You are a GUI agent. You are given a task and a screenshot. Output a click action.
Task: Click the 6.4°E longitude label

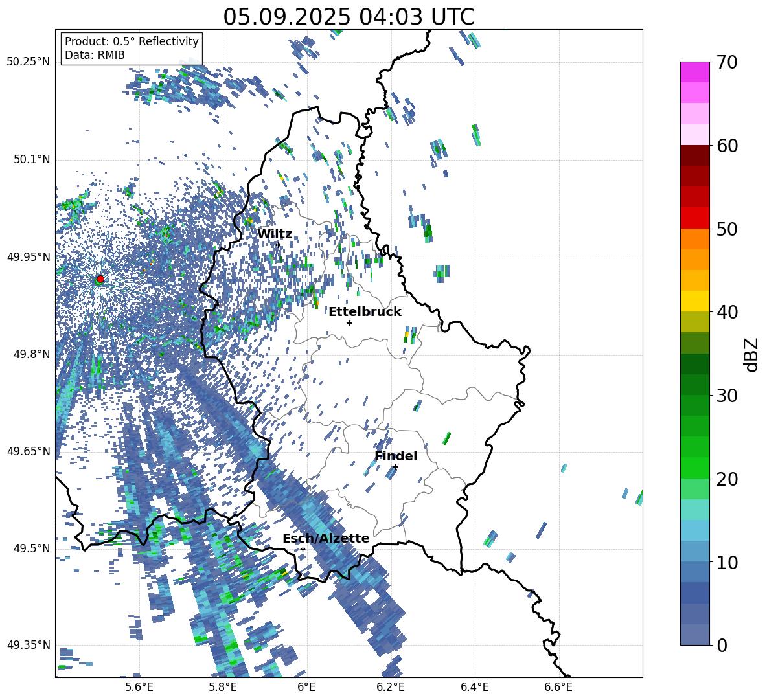(x=474, y=687)
